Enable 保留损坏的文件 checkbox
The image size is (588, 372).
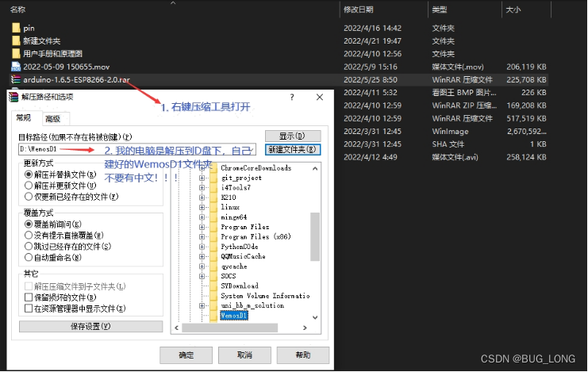pyautogui.click(x=28, y=297)
